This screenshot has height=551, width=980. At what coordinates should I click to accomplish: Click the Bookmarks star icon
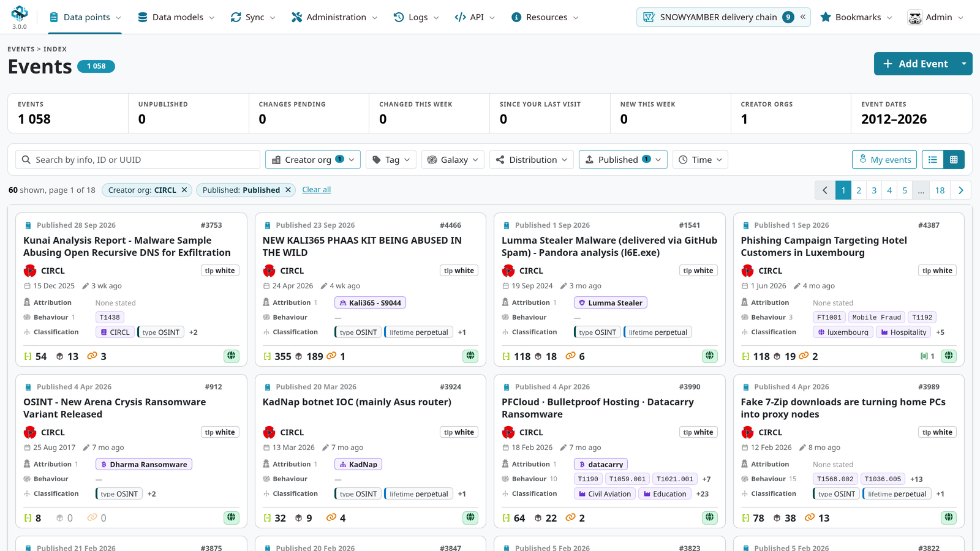[826, 17]
